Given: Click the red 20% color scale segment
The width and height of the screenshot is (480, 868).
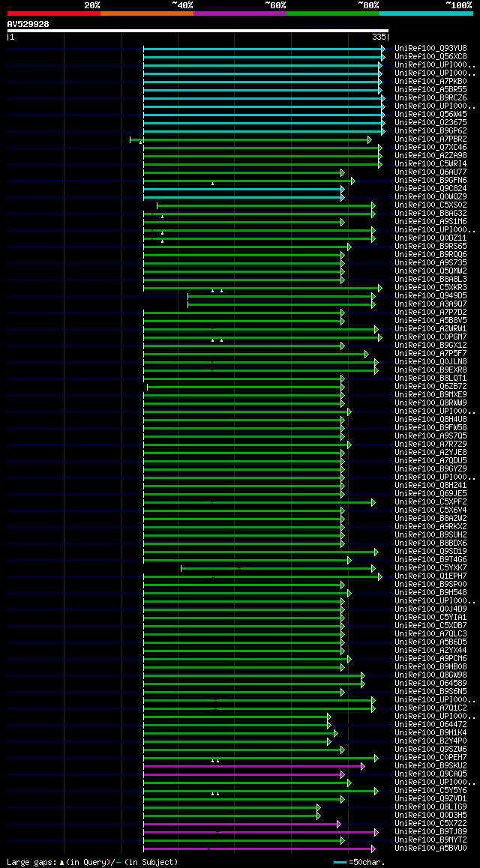Looking at the screenshot, I should [54, 13].
